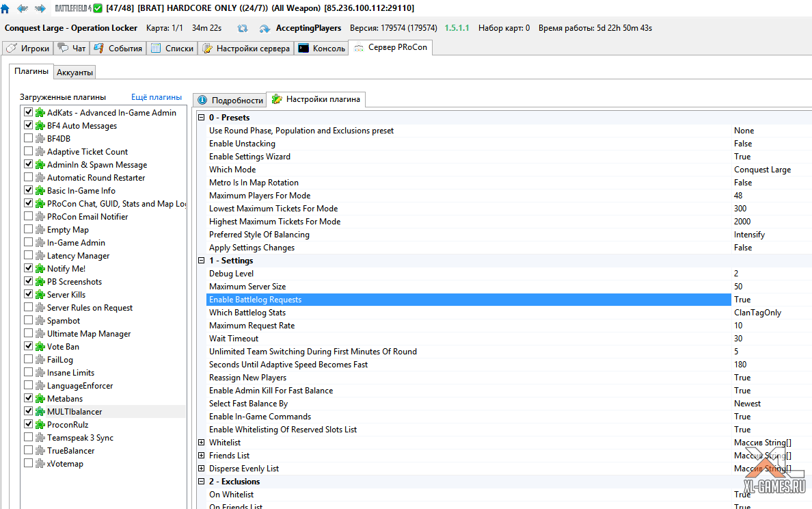
Task: Select the Enable Unstacking setting row
Action: [x=469, y=144]
